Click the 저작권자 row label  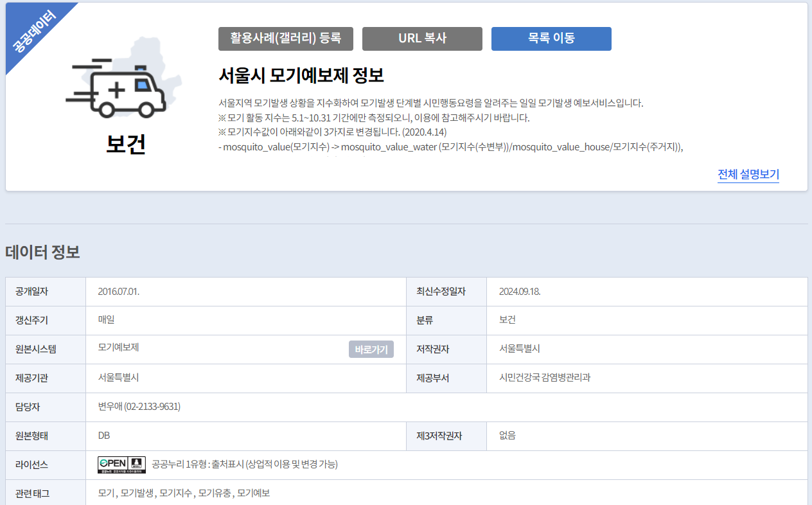[x=432, y=350]
